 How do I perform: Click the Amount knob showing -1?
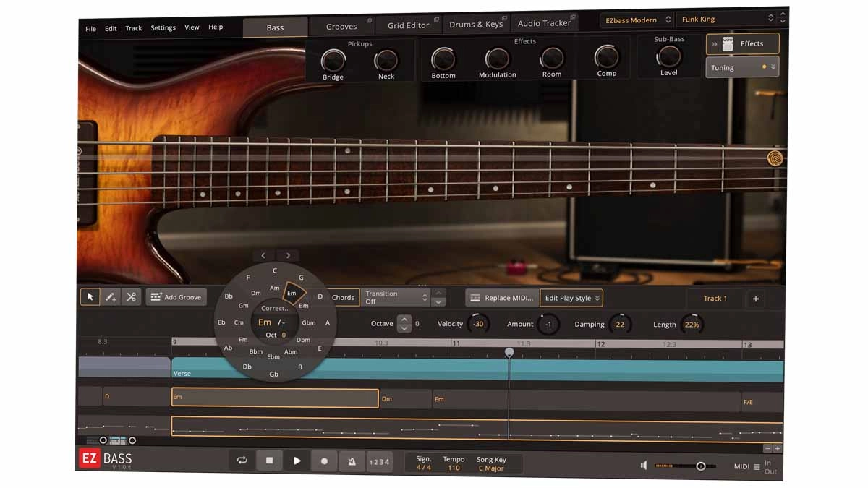click(x=548, y=324)
